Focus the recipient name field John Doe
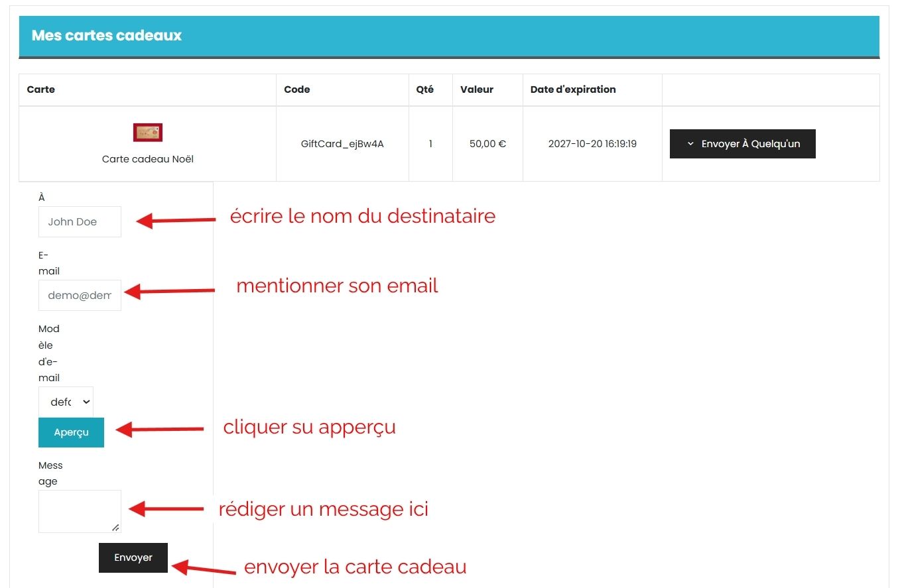 coord(80,221)
